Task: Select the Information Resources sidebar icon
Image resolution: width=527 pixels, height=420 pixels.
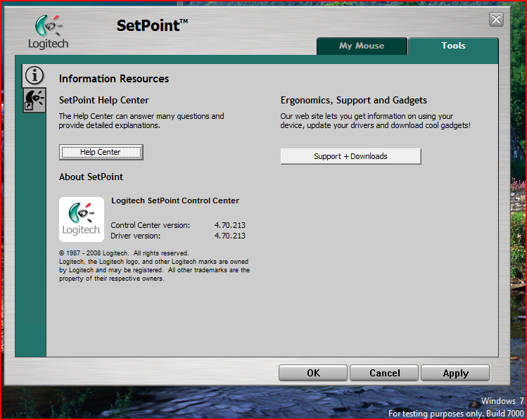Action: (34, 75)
